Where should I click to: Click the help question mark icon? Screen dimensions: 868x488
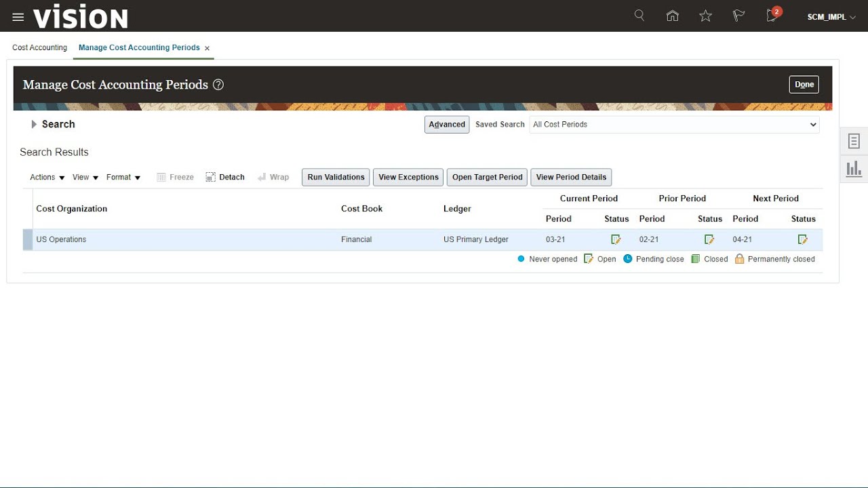click(x=218, y=85)
